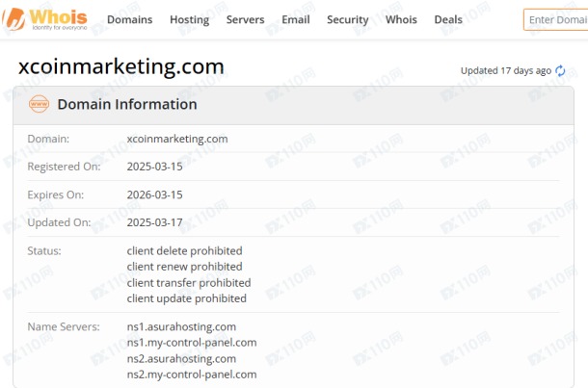588x388 pixels.
Task: Focus the Enter Domain search field
Action: (556, 19)
